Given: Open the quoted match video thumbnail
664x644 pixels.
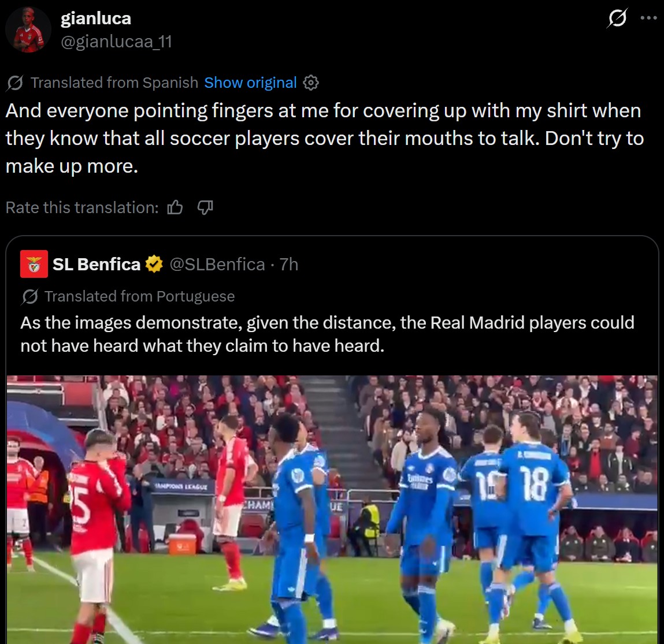Looking at the screenshot, I should pyautogui.click(x=332, y=509).
